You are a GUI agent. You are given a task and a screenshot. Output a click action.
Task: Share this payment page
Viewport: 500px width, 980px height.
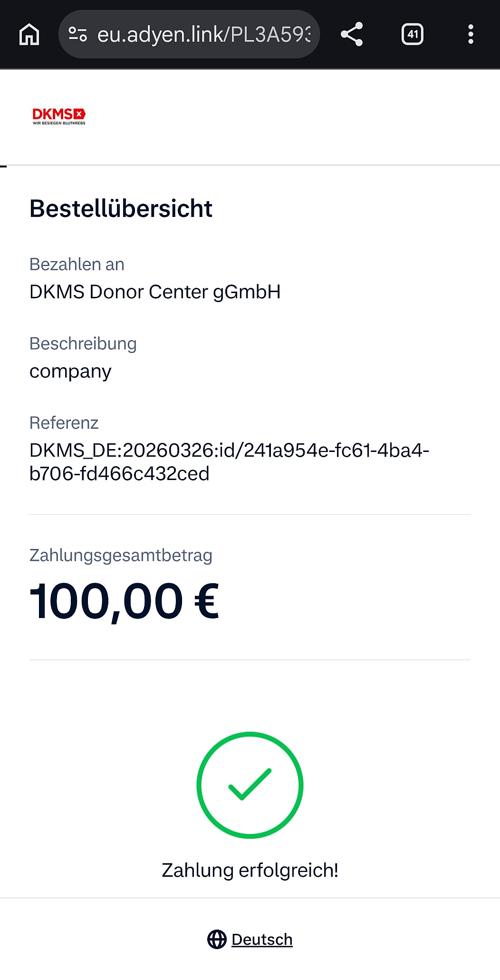(352, 34)
